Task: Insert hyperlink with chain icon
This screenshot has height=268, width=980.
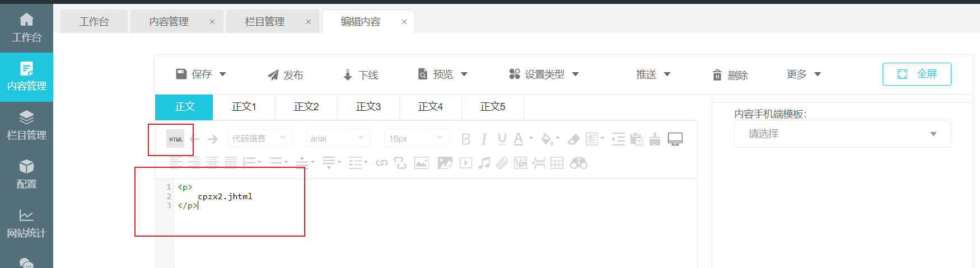Action: click(x=382, y=163)
